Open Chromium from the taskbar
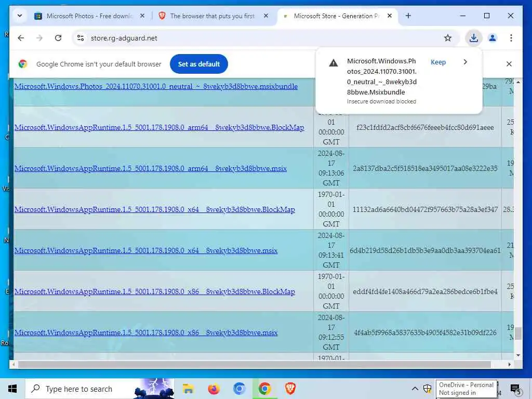Screen dimensions: 532x399 click(239, 389)
